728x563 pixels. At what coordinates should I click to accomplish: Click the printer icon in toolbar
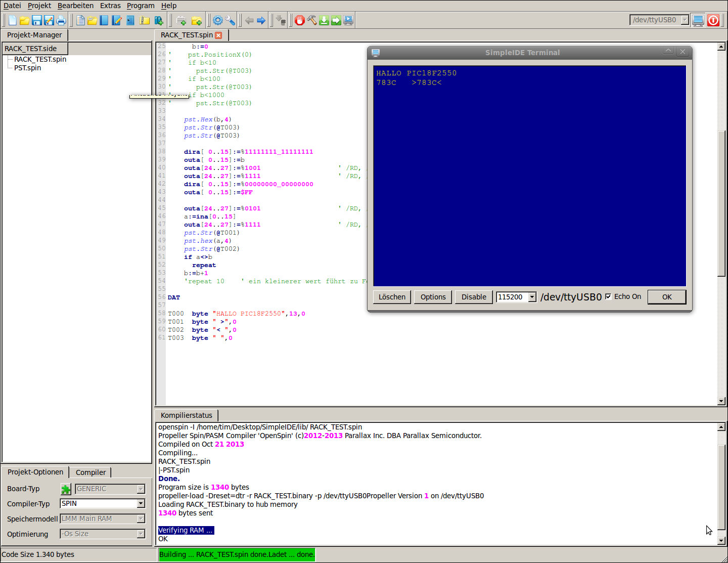coord(61,20)
